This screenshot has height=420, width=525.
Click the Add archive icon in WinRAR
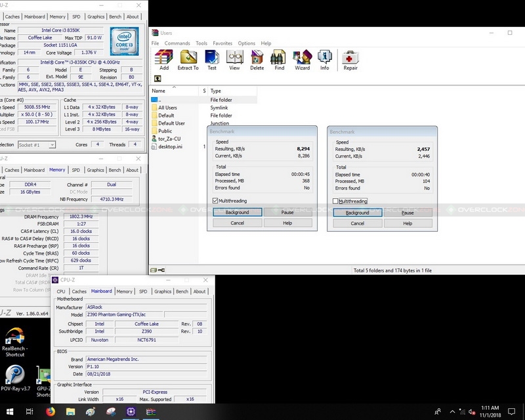coord(164,60)
